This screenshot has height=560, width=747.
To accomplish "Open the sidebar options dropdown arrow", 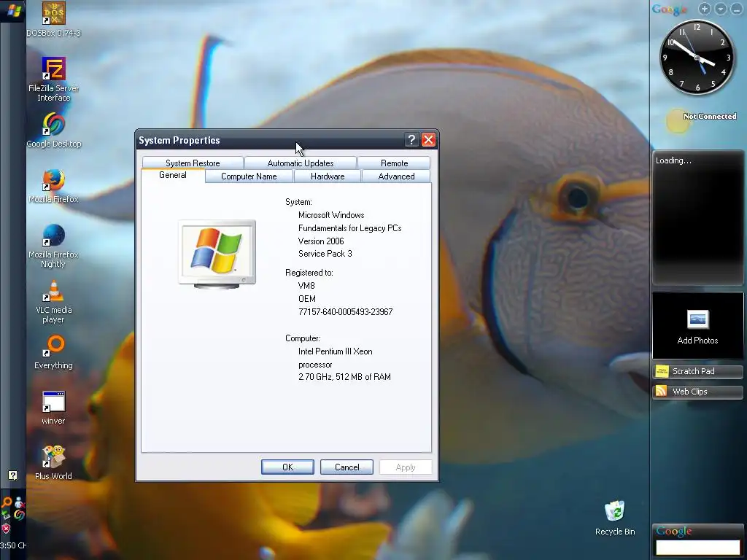I will point(720,9).
